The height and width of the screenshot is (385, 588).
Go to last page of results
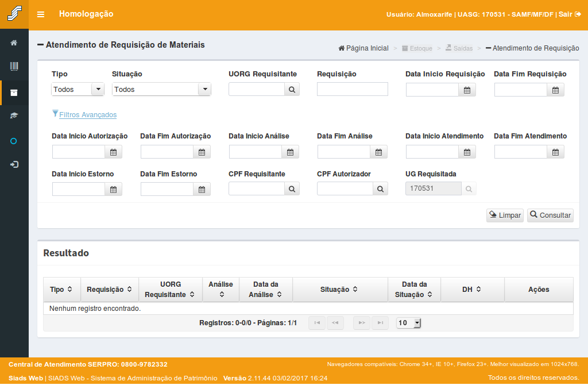pos(380,323)
